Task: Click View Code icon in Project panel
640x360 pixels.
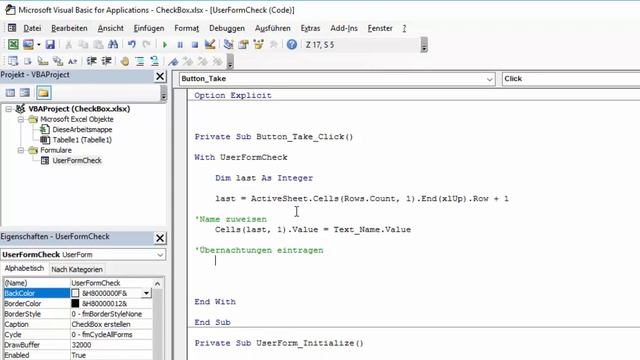Action: [x=10, y=93]
